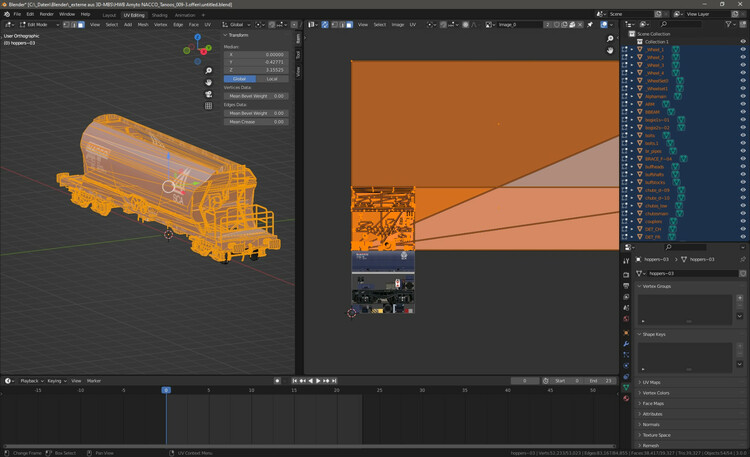The image size is (750, 457).
Task: Toggle UV sync selection icon
Action: tap(325, 24)
